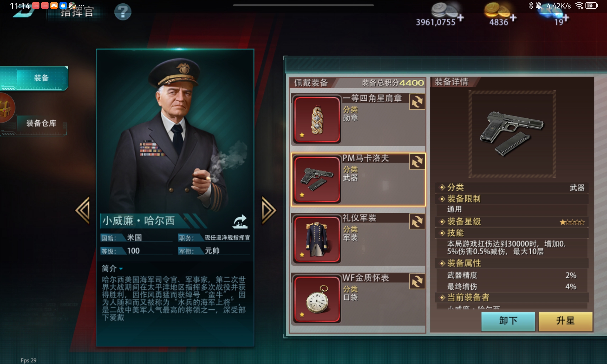This screenshot has height=364, width=607.
Task: Add gold coins with plus icon
Action: click(513, 18)
